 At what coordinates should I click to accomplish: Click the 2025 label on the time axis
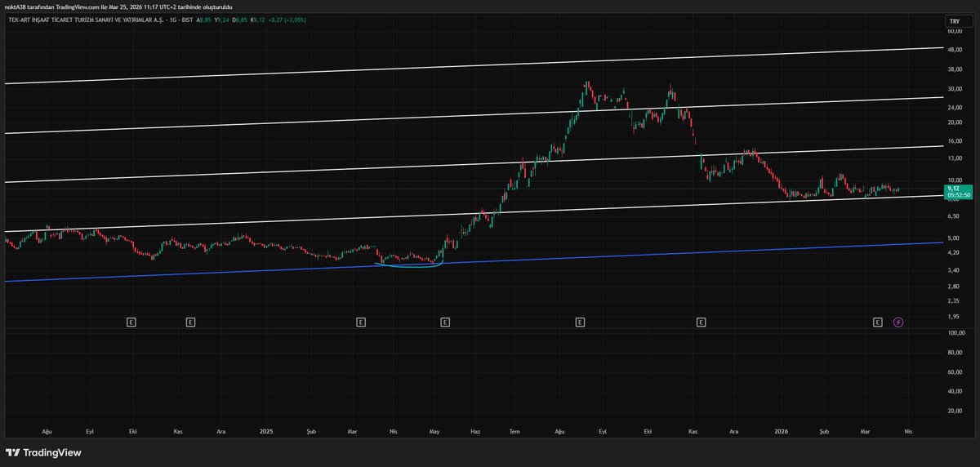coord(265,430)
